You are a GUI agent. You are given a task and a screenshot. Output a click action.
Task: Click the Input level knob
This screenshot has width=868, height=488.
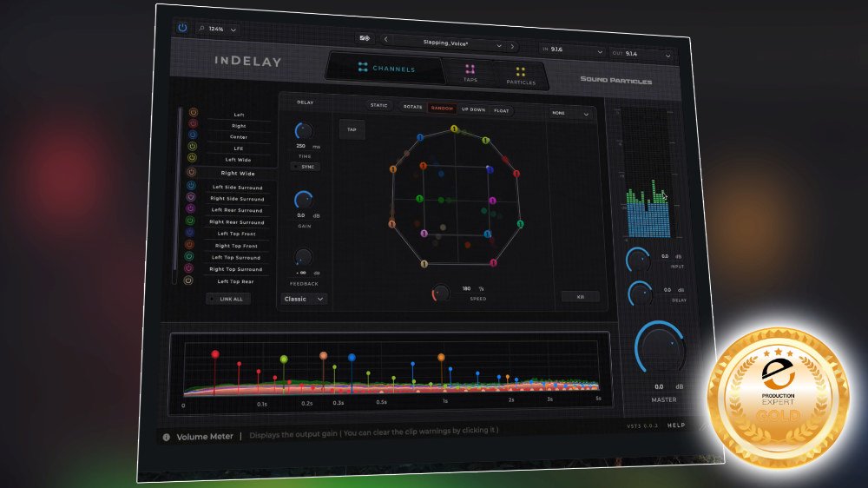(x=638, y=260)
